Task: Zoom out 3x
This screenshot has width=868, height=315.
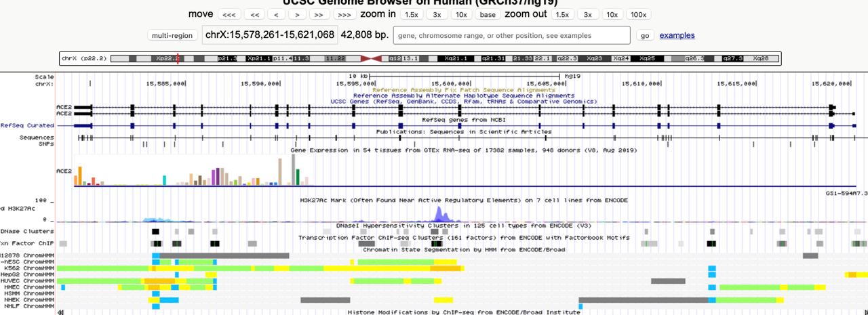Action: [588, 14]
